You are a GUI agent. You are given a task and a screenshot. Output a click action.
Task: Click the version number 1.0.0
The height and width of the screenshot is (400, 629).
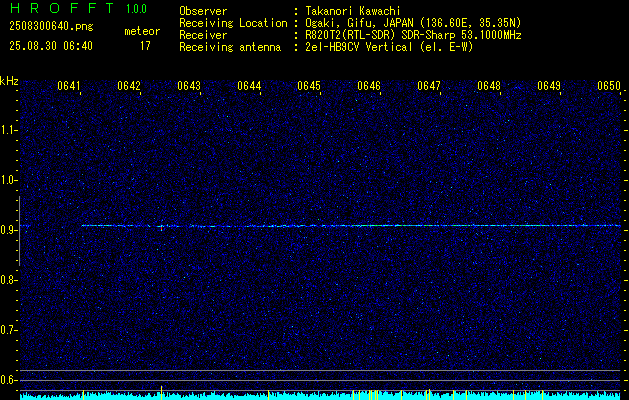coord(136,8)
